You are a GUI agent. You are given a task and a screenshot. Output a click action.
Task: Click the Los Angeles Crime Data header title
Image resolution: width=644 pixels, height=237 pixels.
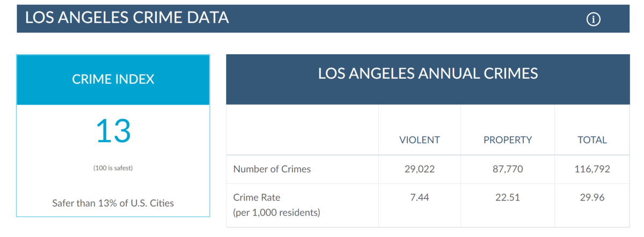click(x=127, y=18)
